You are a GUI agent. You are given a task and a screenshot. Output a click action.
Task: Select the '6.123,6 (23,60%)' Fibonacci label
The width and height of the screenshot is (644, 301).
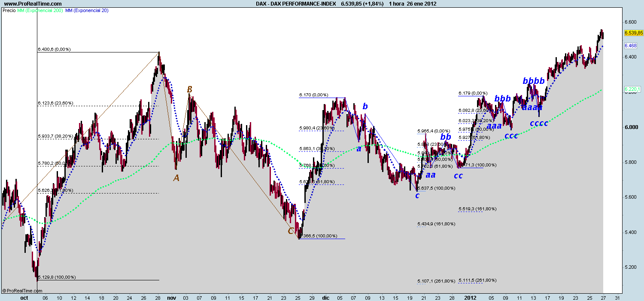pyautogui.click(x=55, y=103)
